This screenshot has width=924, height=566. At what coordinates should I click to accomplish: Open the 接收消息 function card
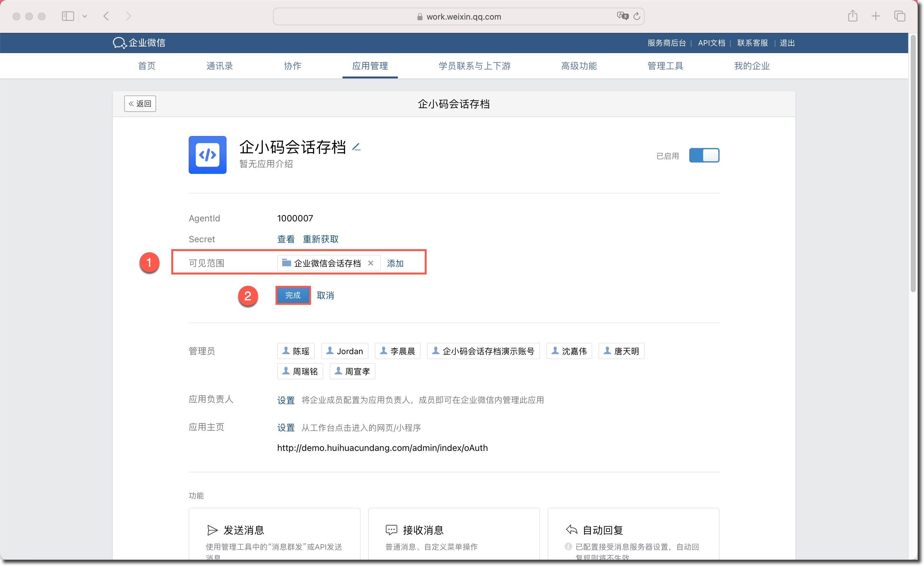click(x=454, y=534)
